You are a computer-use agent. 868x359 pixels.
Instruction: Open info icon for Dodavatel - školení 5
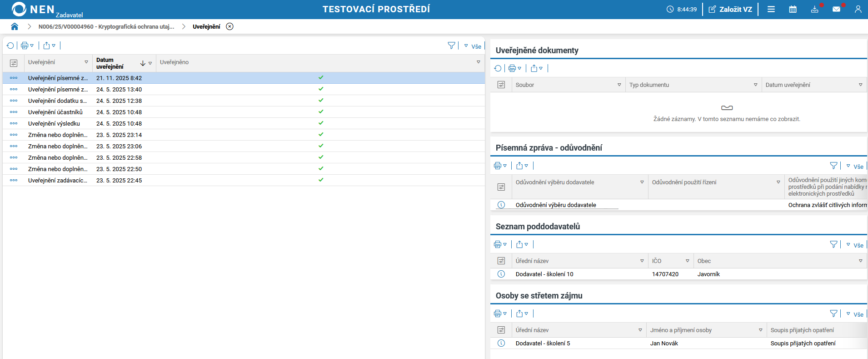[501, 343]
